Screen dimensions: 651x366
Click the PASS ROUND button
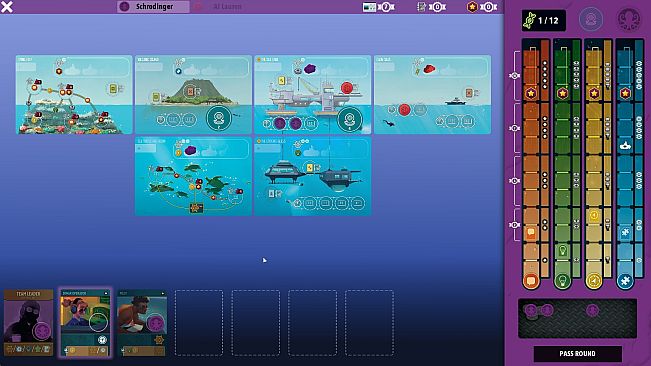click(578, 354)
